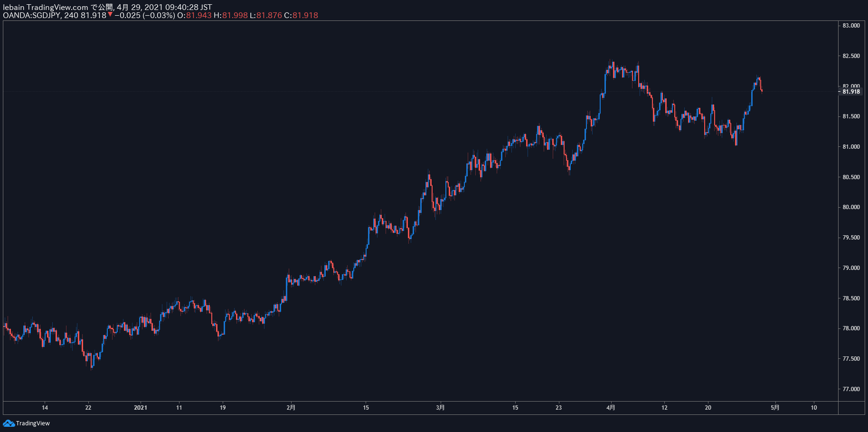
Task: Click the 79.000 price axis label
Action: (851, 268)
